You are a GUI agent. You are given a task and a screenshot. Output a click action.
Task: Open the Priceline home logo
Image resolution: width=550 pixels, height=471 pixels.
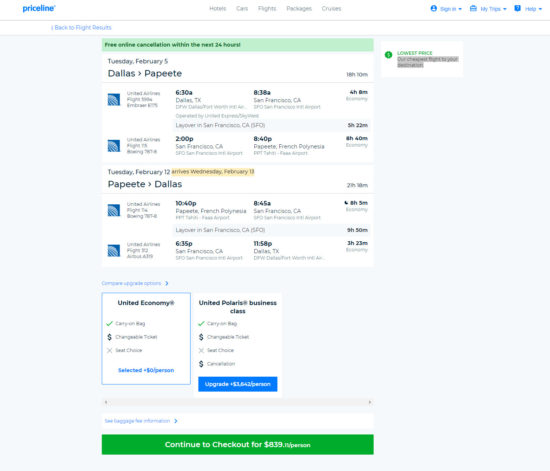[x=39, y=8]
